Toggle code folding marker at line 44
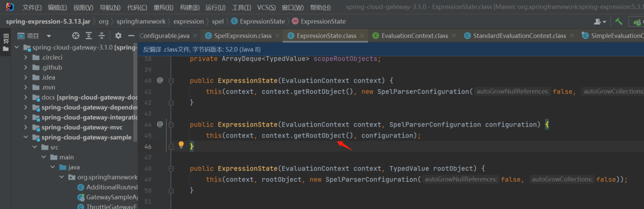Image resolution: width=644 pixels, height=209 pixels. point(171,124)
